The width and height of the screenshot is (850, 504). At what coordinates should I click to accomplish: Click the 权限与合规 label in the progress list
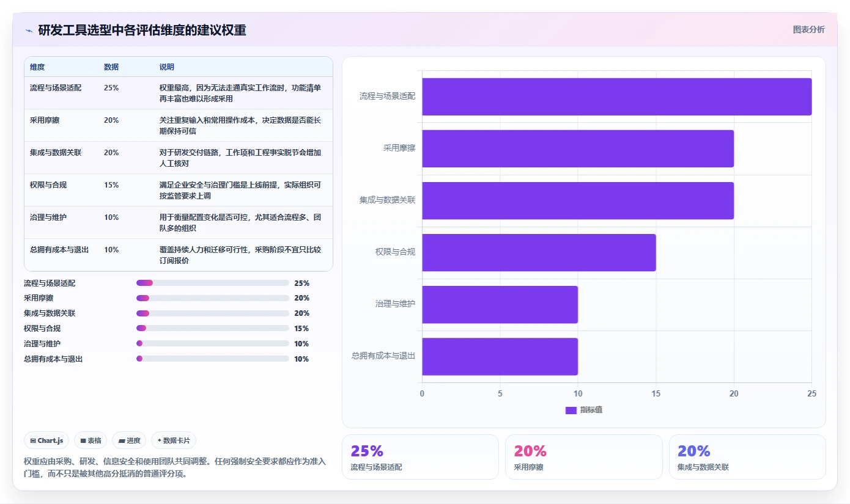pyautogui.click(x=42, y=328)
